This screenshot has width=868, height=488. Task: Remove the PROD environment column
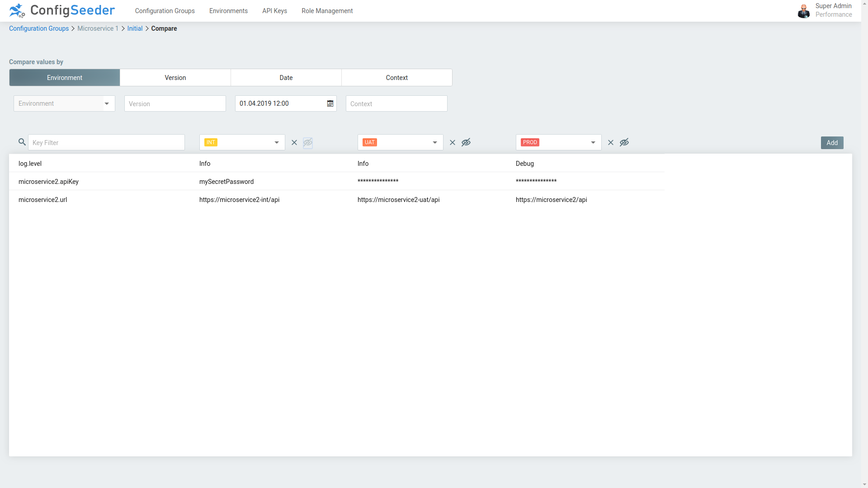(x=611, y=142)
